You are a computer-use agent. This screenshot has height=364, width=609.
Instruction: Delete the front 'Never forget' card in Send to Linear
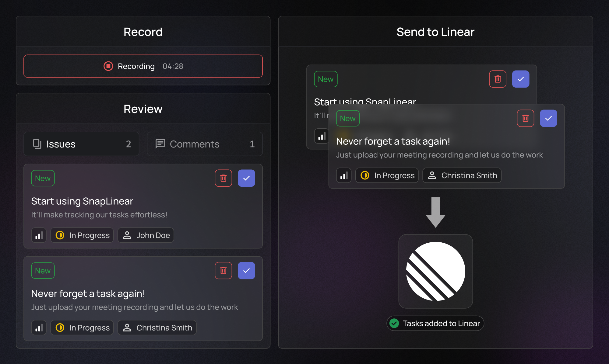526,118
